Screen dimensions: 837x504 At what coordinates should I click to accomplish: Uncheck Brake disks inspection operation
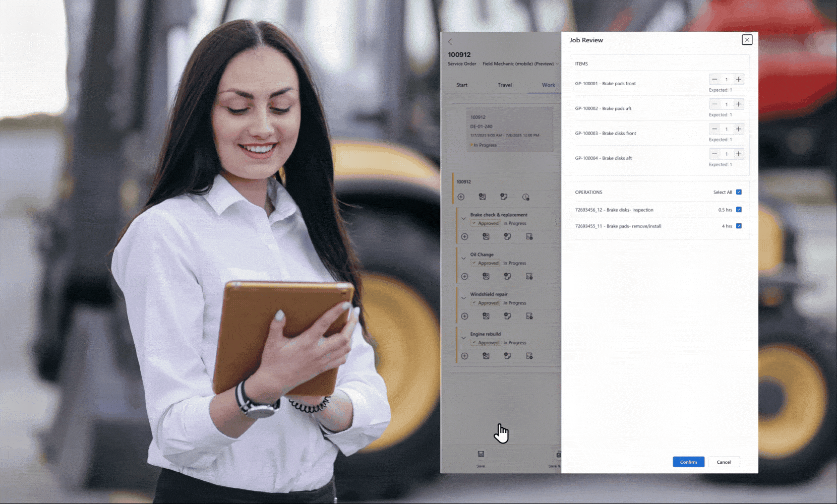pyautogui.click(x=739, y=210)
